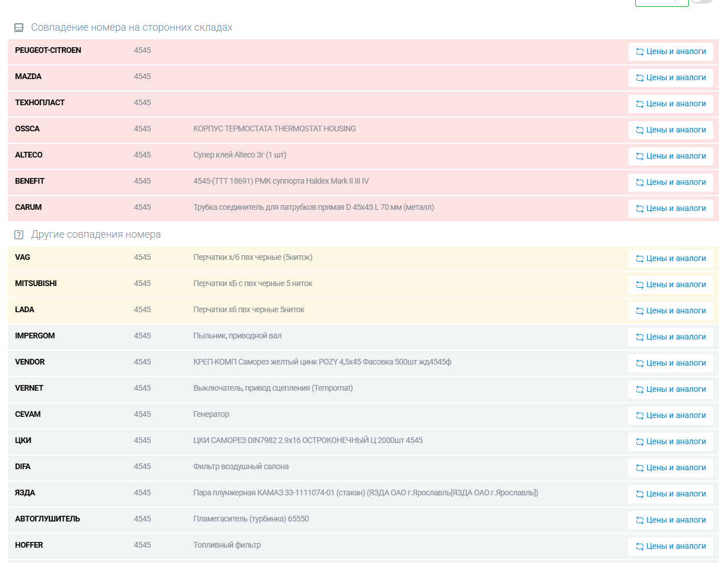Click the CEVAM brand name

point(28,415)
